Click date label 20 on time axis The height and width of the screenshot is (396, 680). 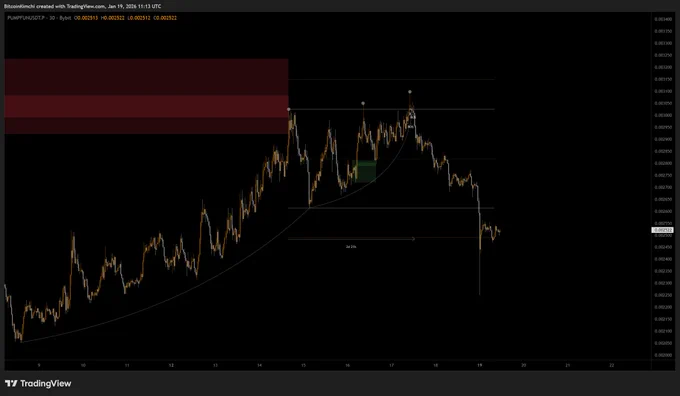click(523, 365)
